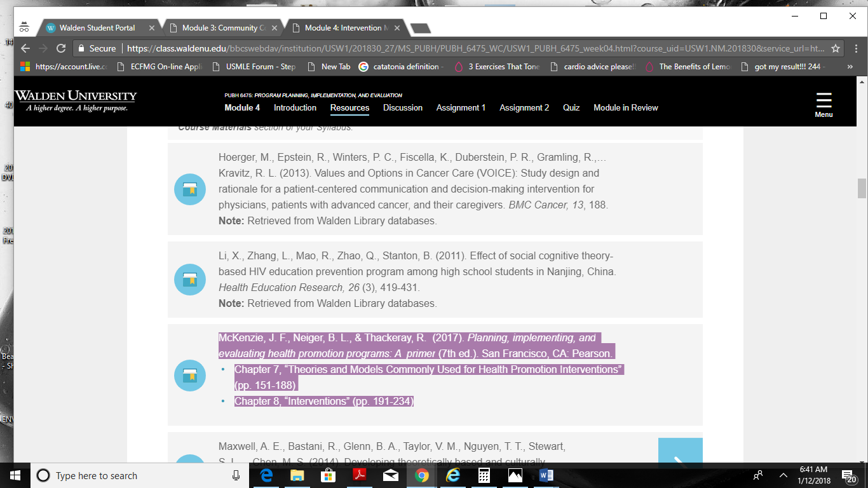Open the People icon in the system tray
This screenshot has width=868, height=488.
click(x=758, y=475)
